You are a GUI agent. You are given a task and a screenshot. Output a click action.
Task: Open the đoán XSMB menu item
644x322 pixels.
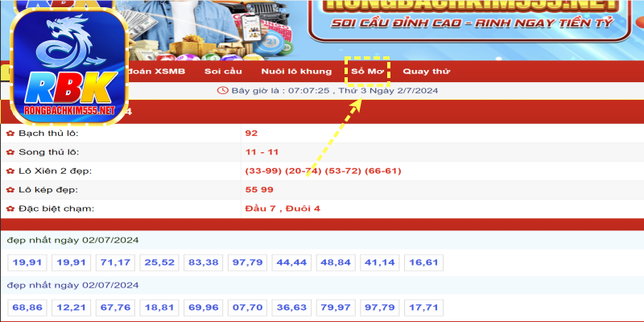(x=157, y=72)
